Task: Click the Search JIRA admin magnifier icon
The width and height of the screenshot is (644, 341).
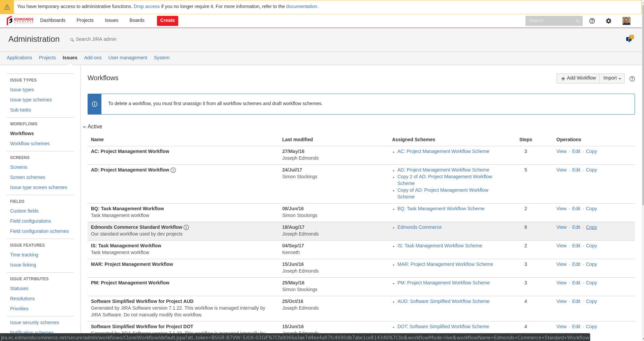Action: tap(72, 40)
